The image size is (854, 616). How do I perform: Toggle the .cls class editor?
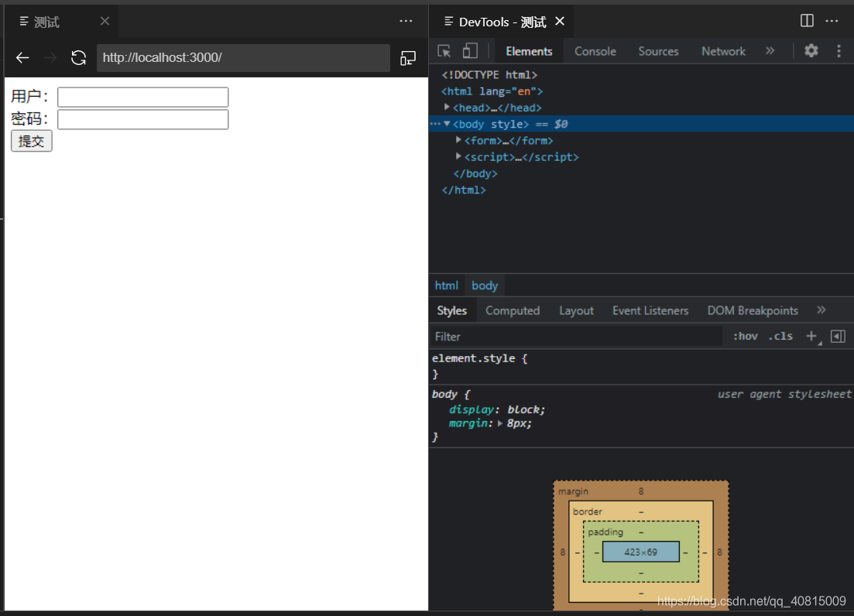(780, 337)
